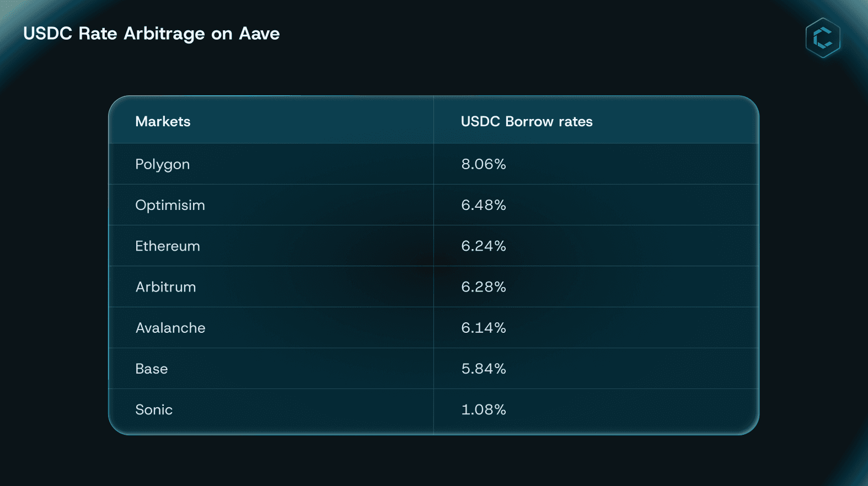Select the Sonic market row
868x486 pixels.
pos(433,410)
